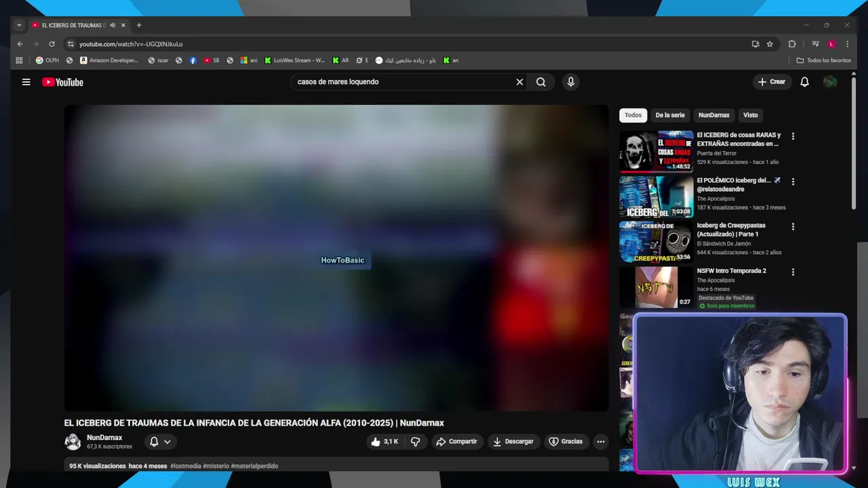Select the 'De la serie' filter chip
Viewport: 868px width, 488px height.
670,115
